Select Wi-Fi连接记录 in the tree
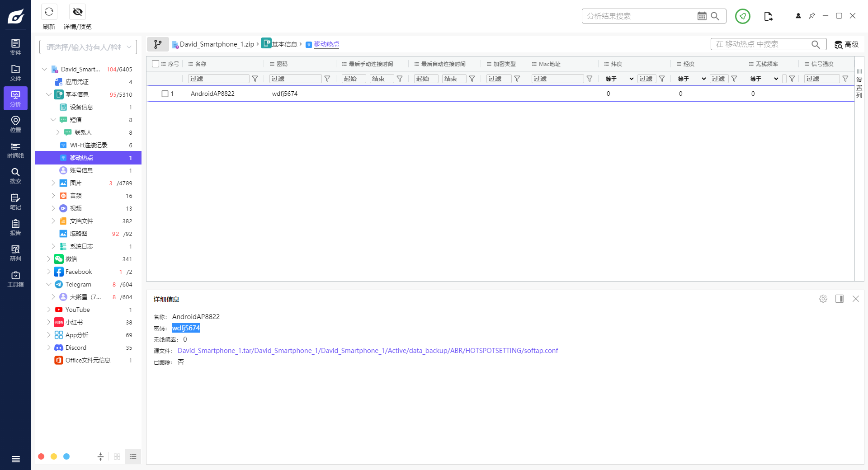 (89, 145)
